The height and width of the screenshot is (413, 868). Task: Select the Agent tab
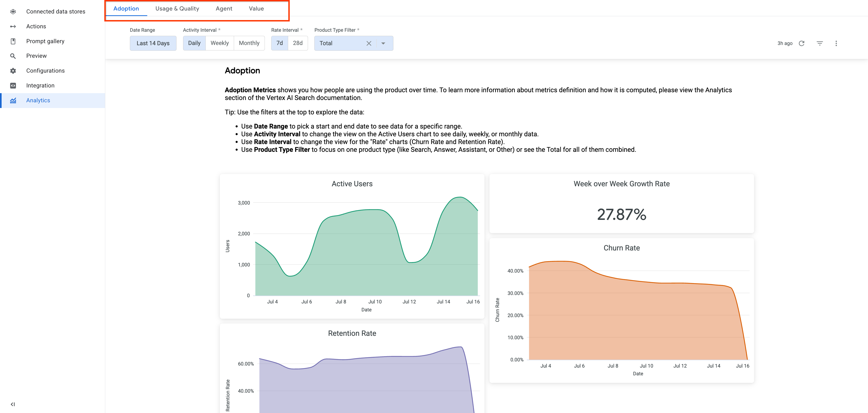(x=224, y=8)
